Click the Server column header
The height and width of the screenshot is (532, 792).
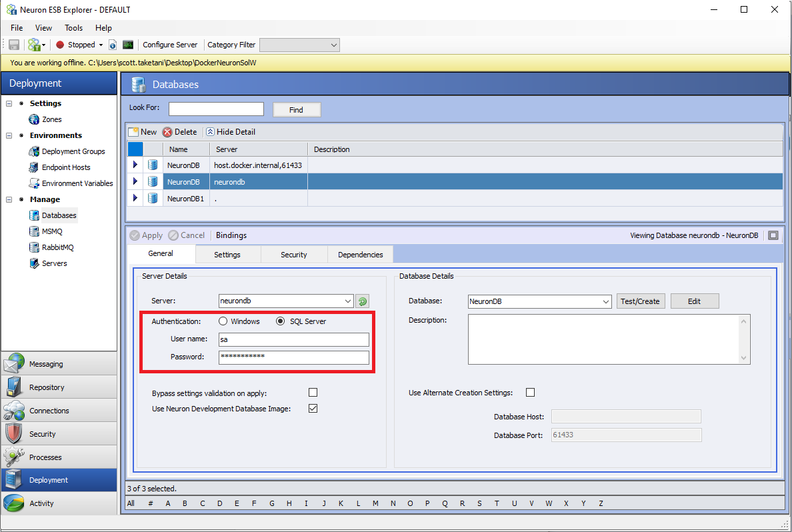pos(259,149)
